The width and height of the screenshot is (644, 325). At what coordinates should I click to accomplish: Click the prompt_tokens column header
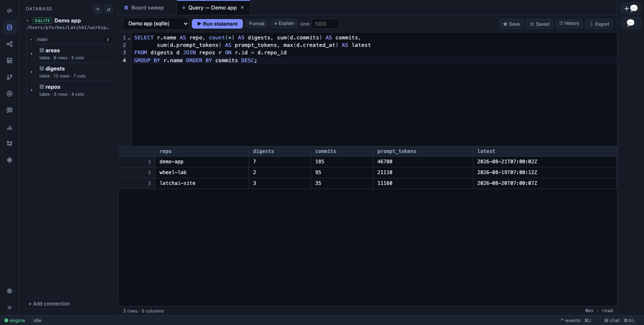(423, 151)
